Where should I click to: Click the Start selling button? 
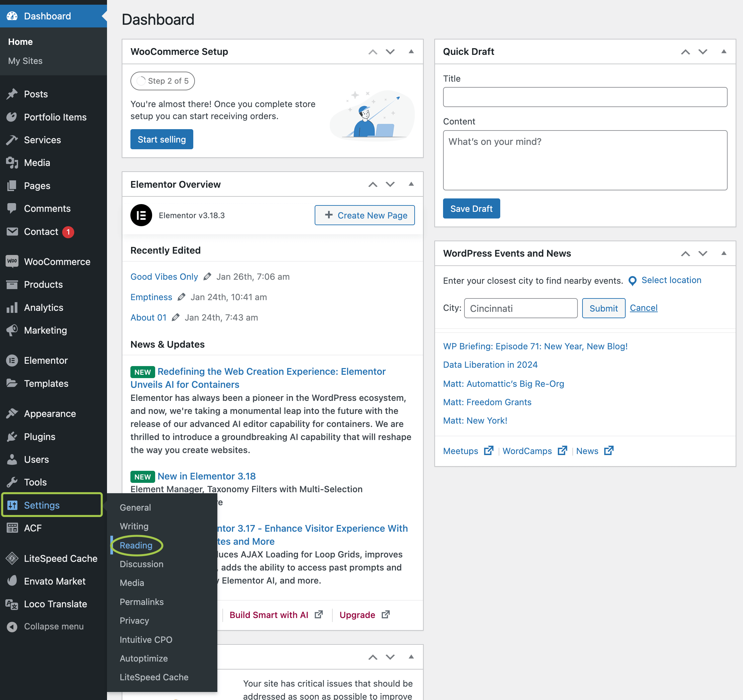point(162,140)
